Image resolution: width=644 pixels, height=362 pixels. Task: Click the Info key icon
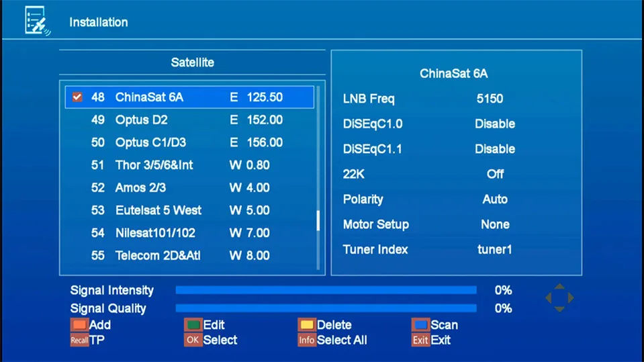point(307,341)
